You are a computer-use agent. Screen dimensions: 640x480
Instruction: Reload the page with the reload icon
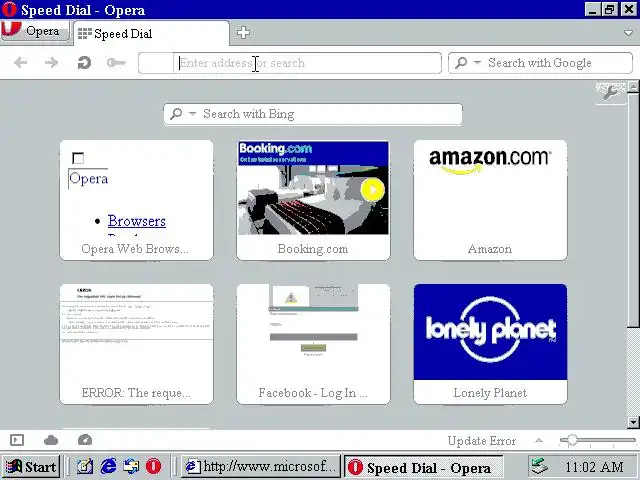84,62
